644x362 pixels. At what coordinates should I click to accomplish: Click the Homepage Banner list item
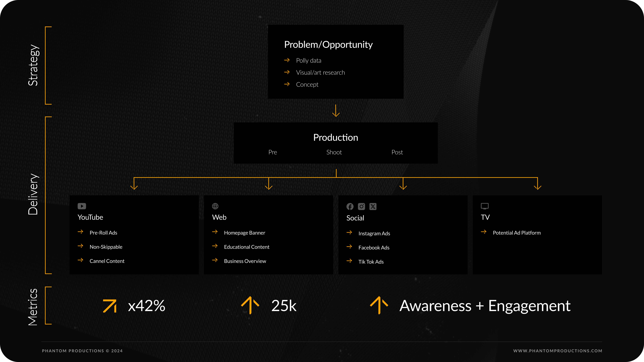pyautogui.click(x=245, y=233)
